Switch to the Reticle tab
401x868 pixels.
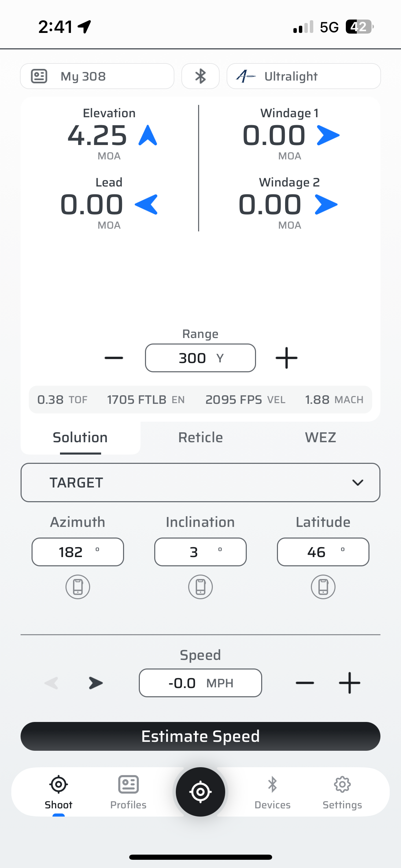(x=200, y=437)
